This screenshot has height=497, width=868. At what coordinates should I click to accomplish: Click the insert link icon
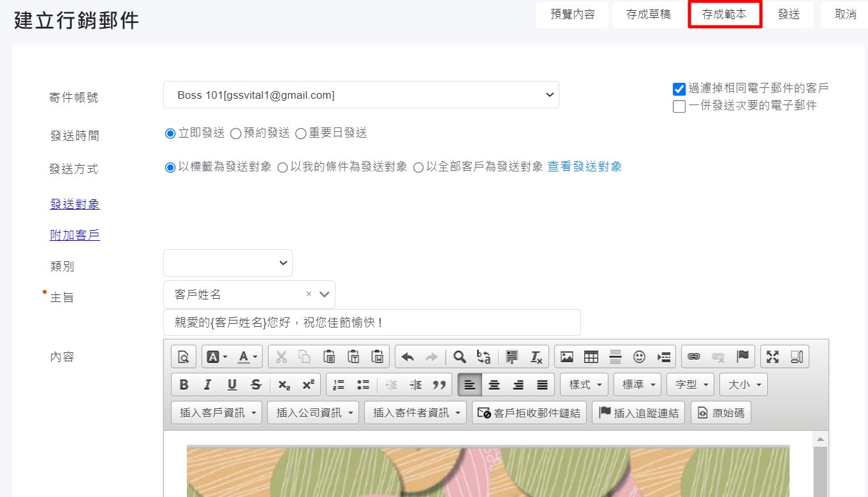coord(694,357)
